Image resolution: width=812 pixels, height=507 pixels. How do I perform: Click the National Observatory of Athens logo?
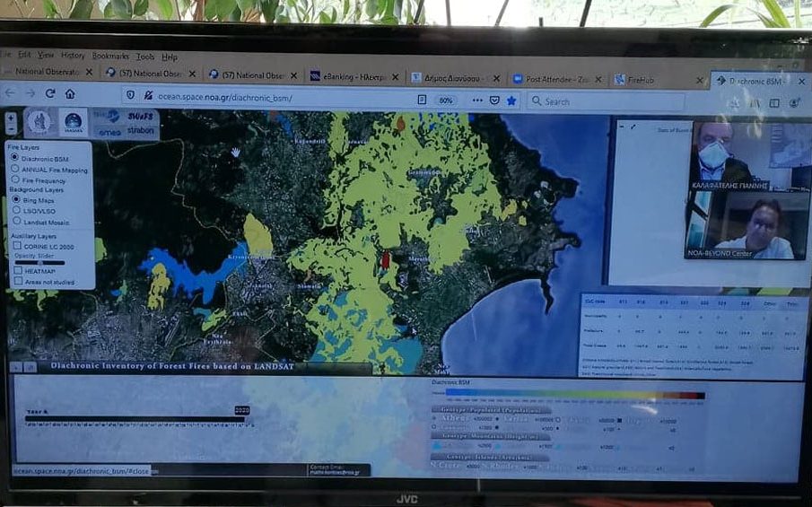pos(39,123)
